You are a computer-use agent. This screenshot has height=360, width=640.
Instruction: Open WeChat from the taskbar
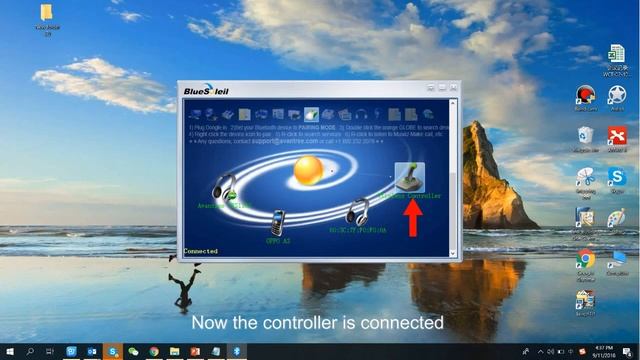pos(133,351)
